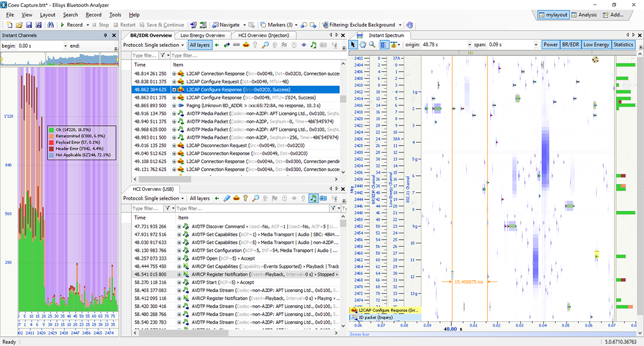Click the green Ok legend color swatch
The height and width of the screenshot is (346, 644).
51,129
